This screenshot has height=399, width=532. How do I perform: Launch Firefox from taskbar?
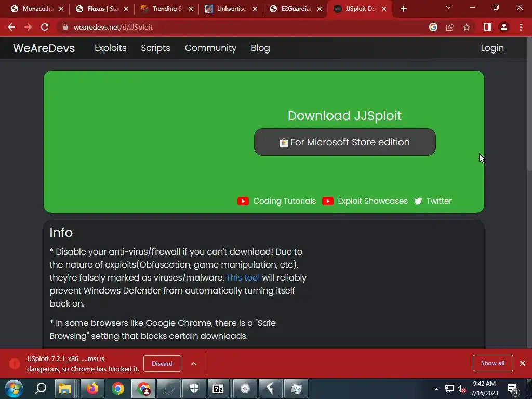92,389
